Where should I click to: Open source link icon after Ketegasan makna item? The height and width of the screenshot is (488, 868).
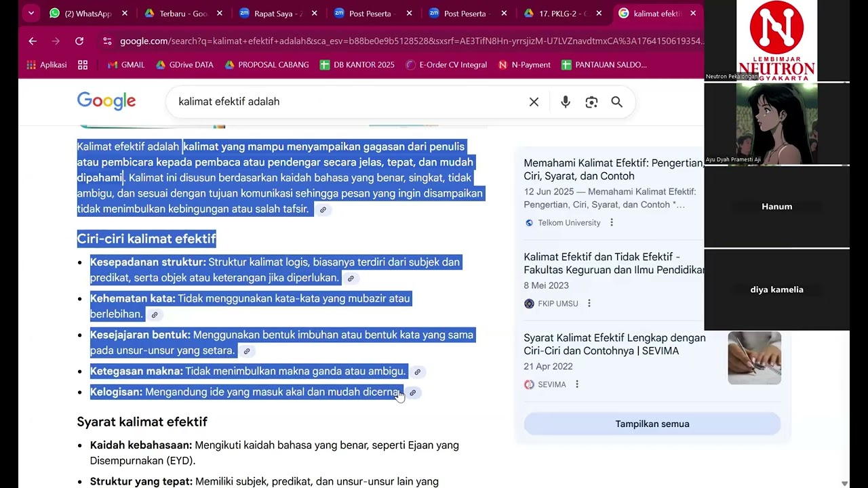pyautogui.click(x=418, y=371)
